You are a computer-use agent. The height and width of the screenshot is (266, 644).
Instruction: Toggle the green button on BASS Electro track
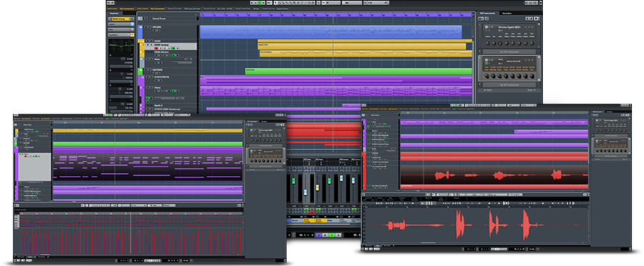coord(173,56)
